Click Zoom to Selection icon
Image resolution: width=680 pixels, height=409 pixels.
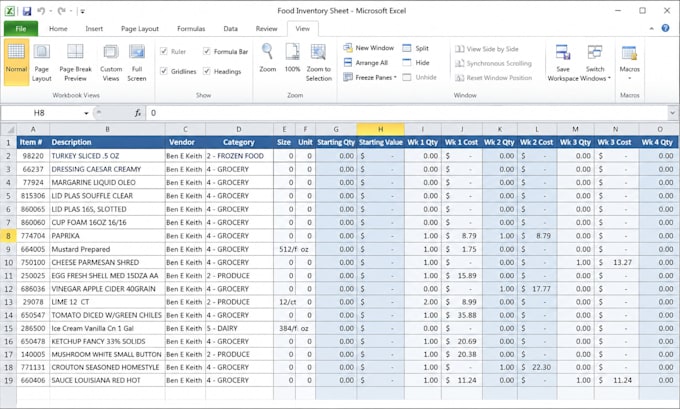(318, 52)
